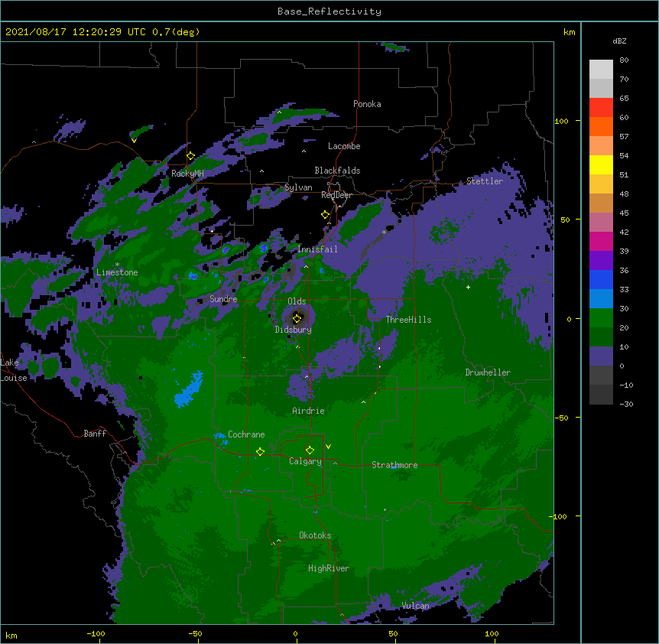Click the yellow 51-54 dBZ legend swatch
The image size is (659, 644).
click(601, 164)
